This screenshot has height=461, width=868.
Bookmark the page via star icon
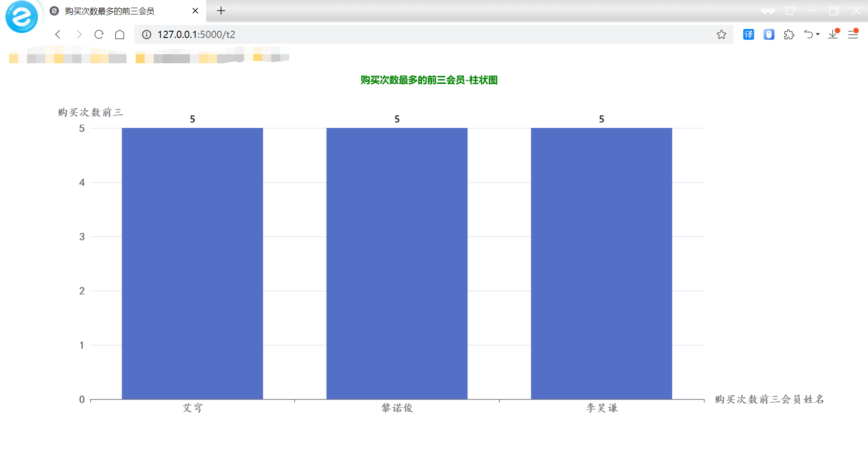click(722, 34)
